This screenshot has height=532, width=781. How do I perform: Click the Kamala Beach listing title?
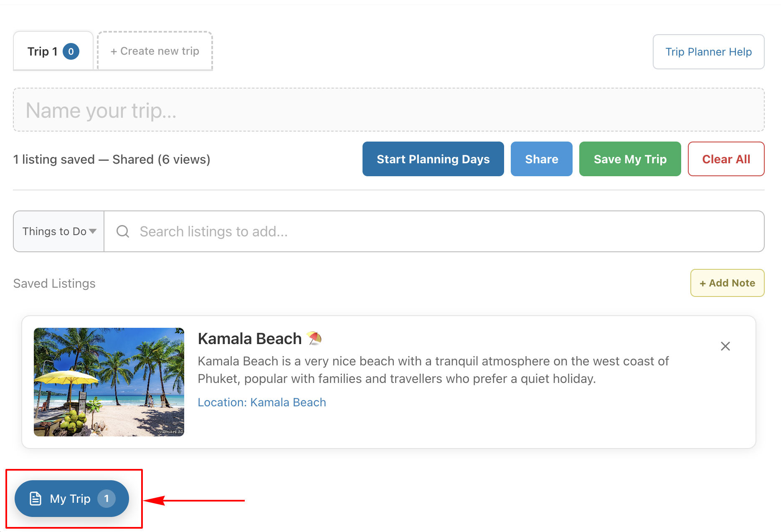point(250,339)
